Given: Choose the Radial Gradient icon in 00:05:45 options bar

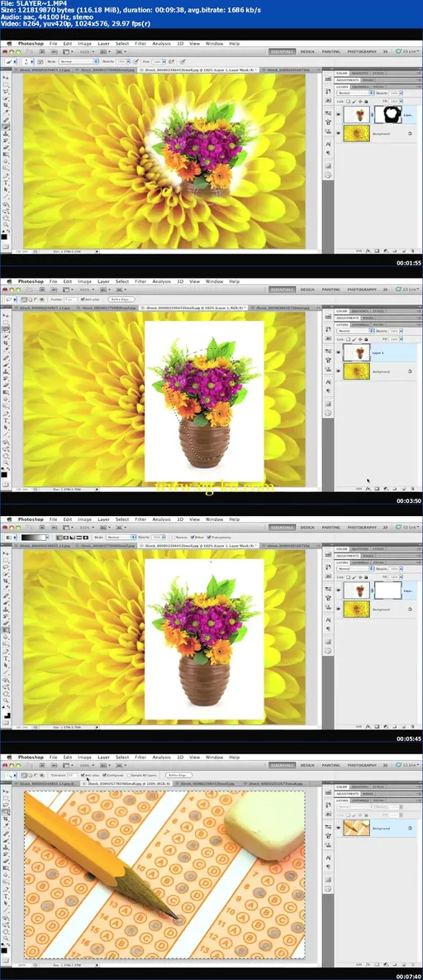Looking at the screenshot, I should coord(65,536).
